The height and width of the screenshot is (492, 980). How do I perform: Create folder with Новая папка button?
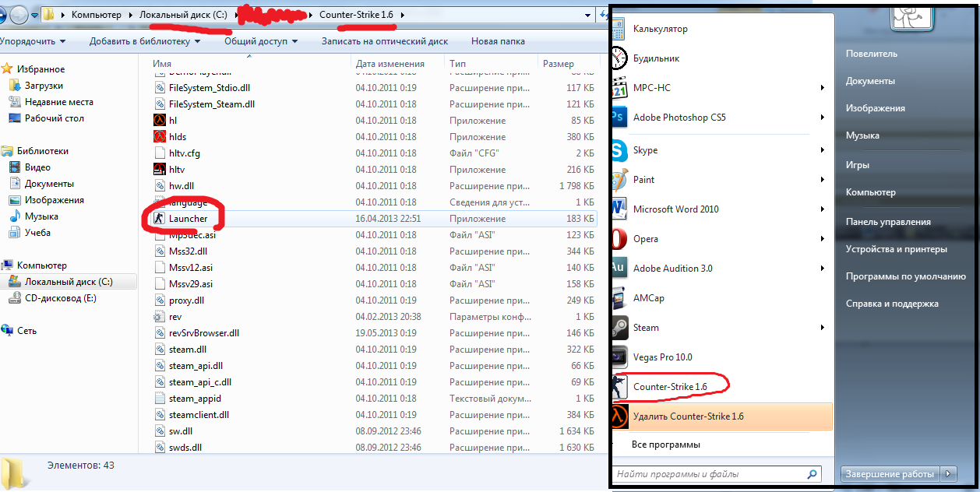pos(498,41)
